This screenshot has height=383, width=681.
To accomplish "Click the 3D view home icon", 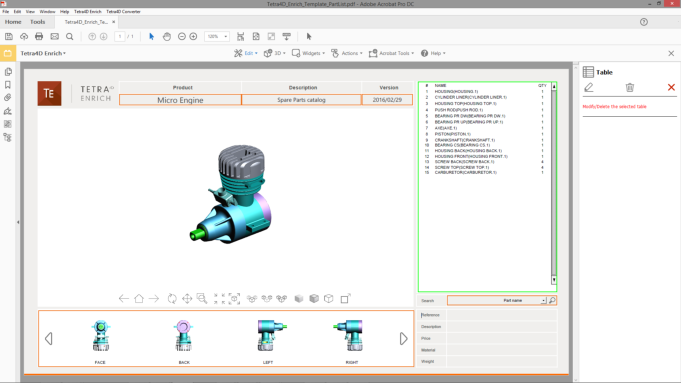I will click(x=139, y=298).
